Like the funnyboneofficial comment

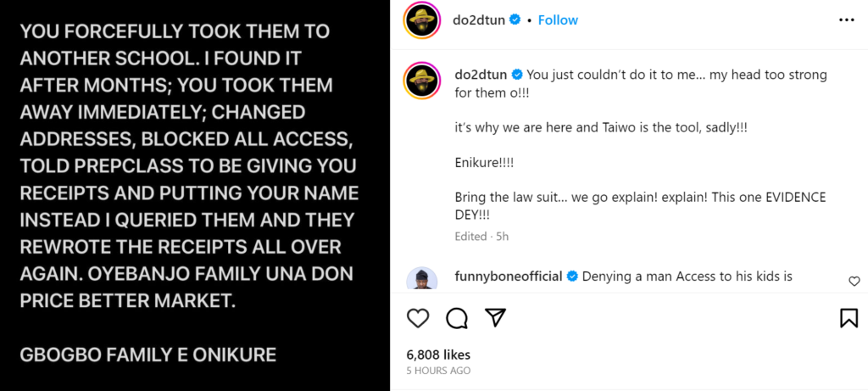pos(854,281)
